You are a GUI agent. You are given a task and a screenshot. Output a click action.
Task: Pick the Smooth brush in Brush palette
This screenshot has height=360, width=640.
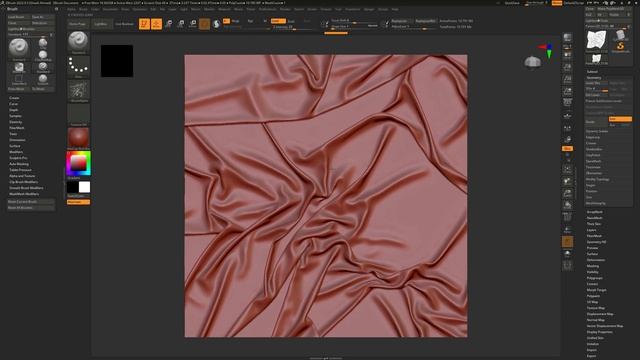point(43,79)
